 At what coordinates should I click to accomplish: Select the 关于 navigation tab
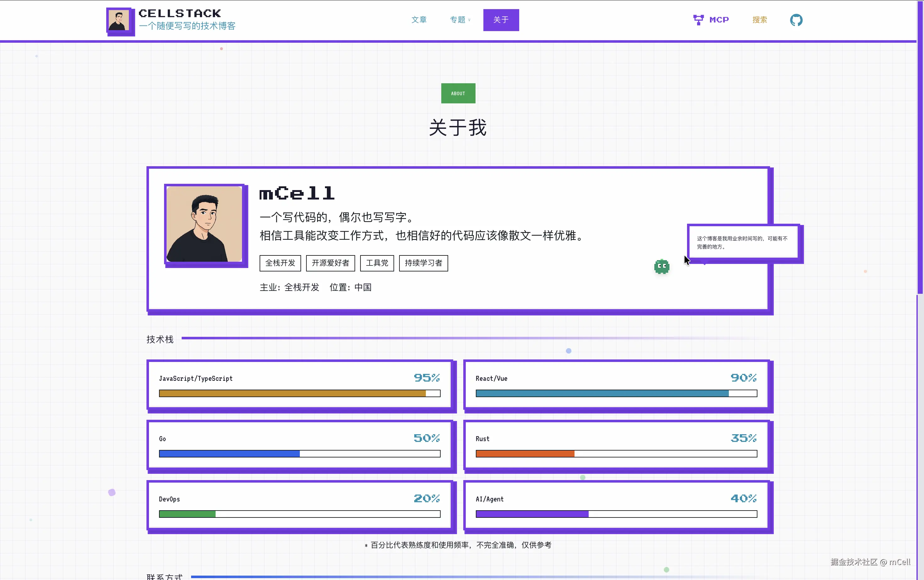click(x=501, y=20)
